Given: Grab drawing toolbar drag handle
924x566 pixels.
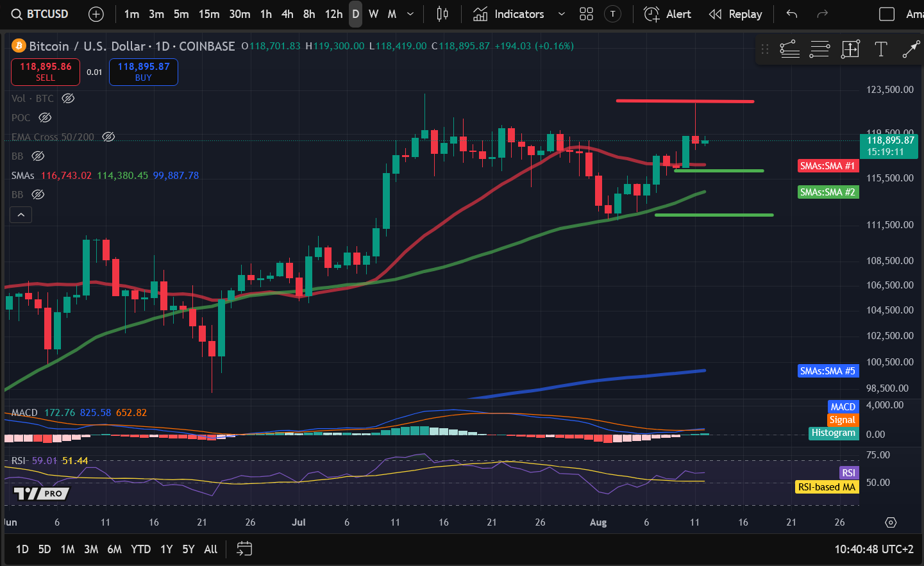Looking at the screenshot, I should click(764, 49).
